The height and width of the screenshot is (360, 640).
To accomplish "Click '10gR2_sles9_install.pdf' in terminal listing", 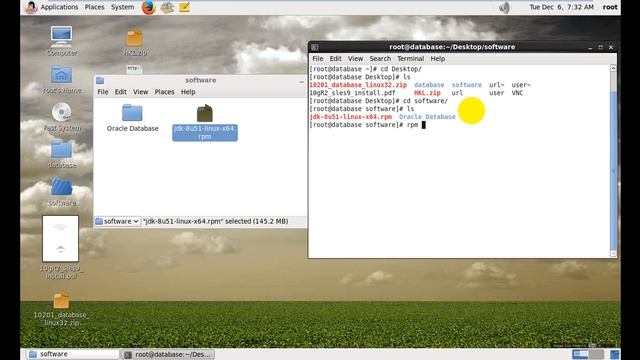I will (x=352, y=93).
